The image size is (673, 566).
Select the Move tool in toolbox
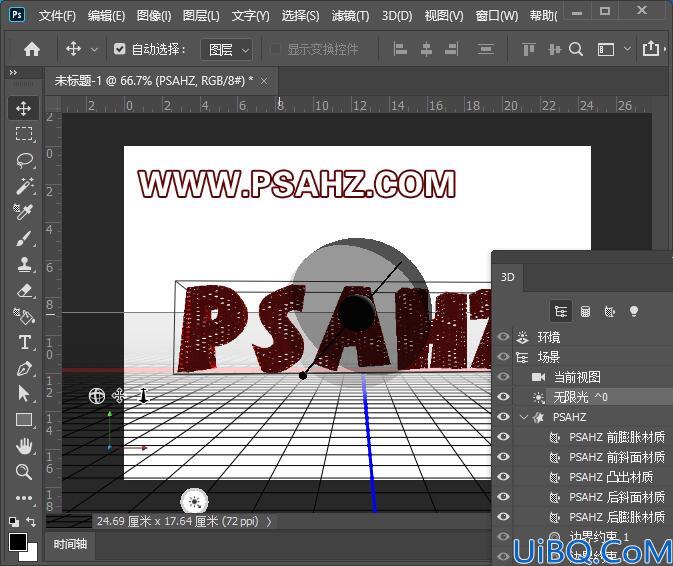click(x=24, y=108)
